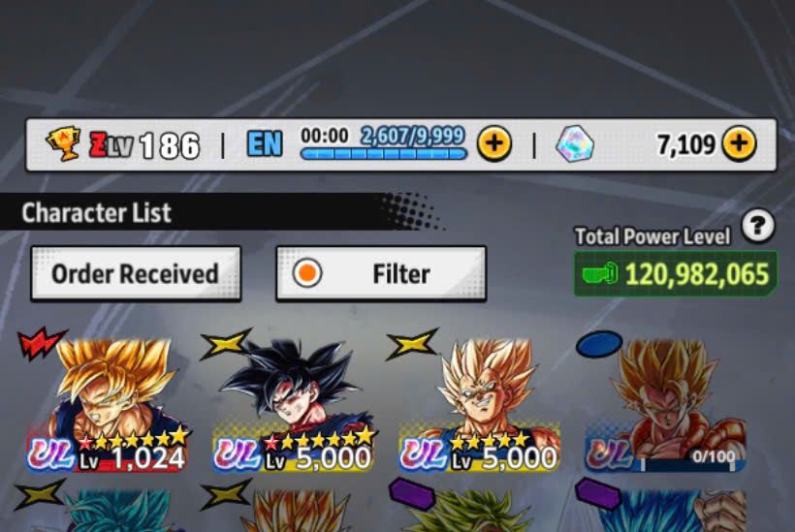Open the Order Received sort dropdown
795x532 pixels.
tap(136, 273)
